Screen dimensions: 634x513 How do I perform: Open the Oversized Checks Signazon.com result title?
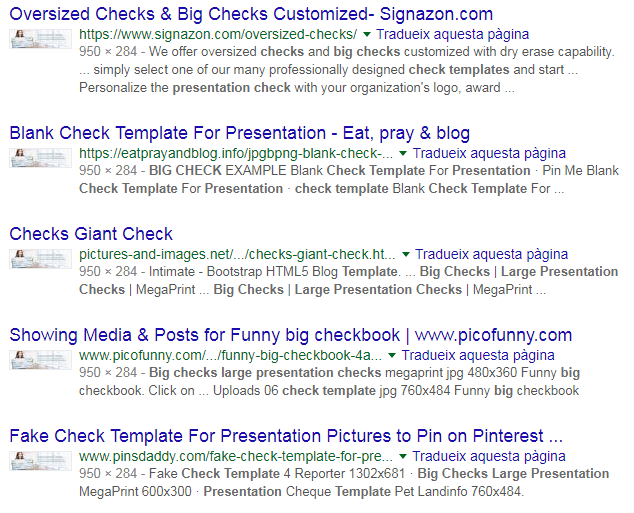(251, 14)
